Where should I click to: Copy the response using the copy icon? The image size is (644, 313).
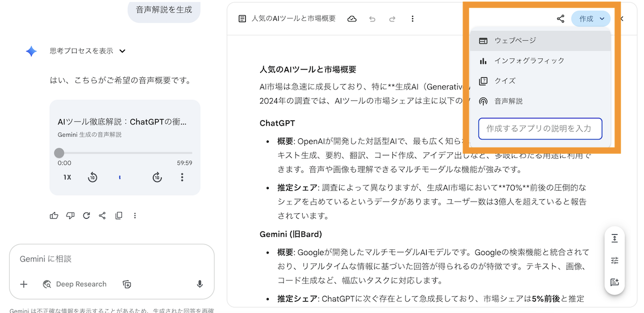point(119,215)
